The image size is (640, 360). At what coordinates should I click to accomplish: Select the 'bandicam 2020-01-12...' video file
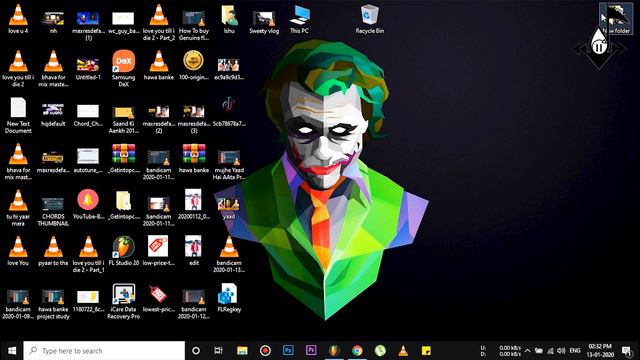click(194, 297)
